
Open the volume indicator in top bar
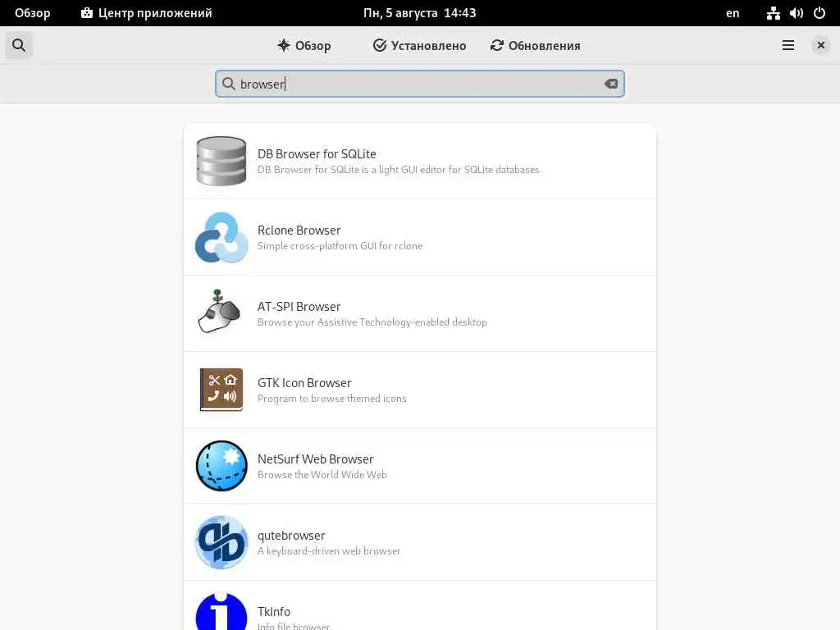coord(796,13)
